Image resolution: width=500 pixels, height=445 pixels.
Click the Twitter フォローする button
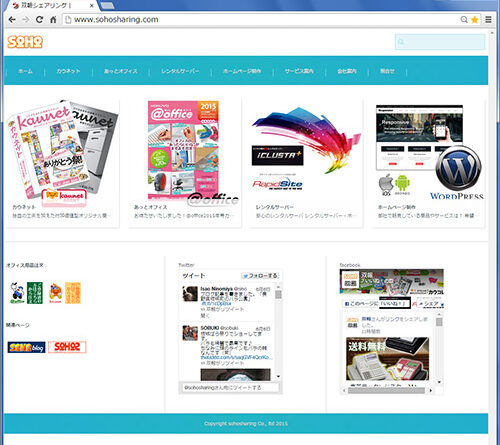260,276
